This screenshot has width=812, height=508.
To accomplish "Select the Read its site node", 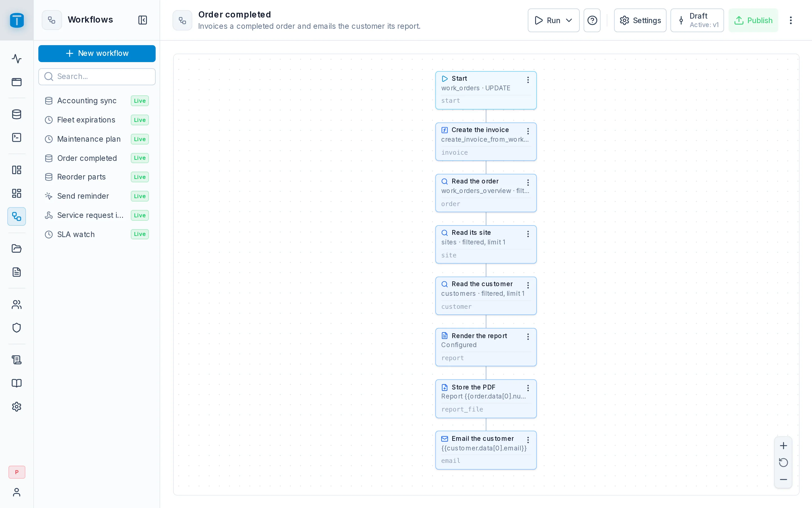I will tap(486, 244).
